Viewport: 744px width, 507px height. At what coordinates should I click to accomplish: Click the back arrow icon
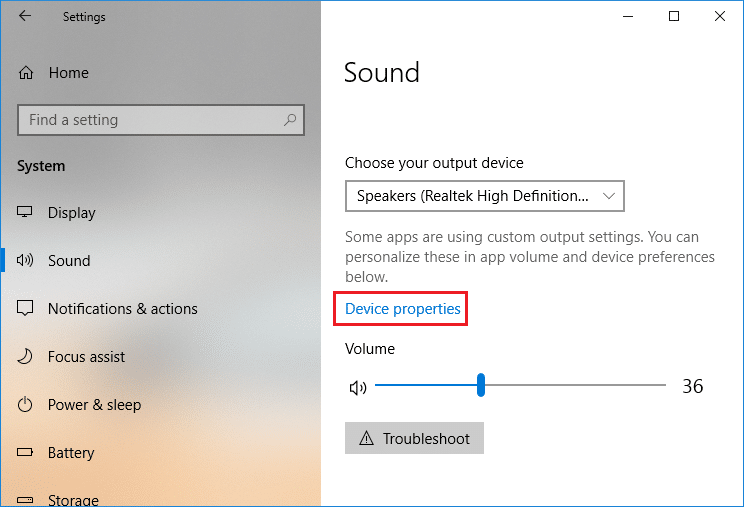pyautogui.click(x=24, y=16)
